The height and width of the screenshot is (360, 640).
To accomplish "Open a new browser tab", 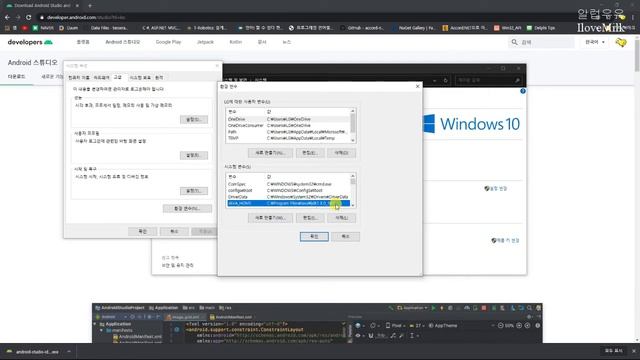I will point(90,6).
